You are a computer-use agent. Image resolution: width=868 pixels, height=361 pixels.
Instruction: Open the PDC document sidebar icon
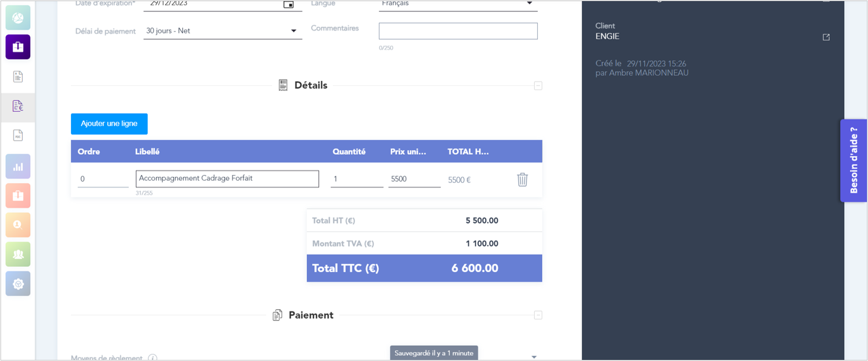tap(18, 135)
